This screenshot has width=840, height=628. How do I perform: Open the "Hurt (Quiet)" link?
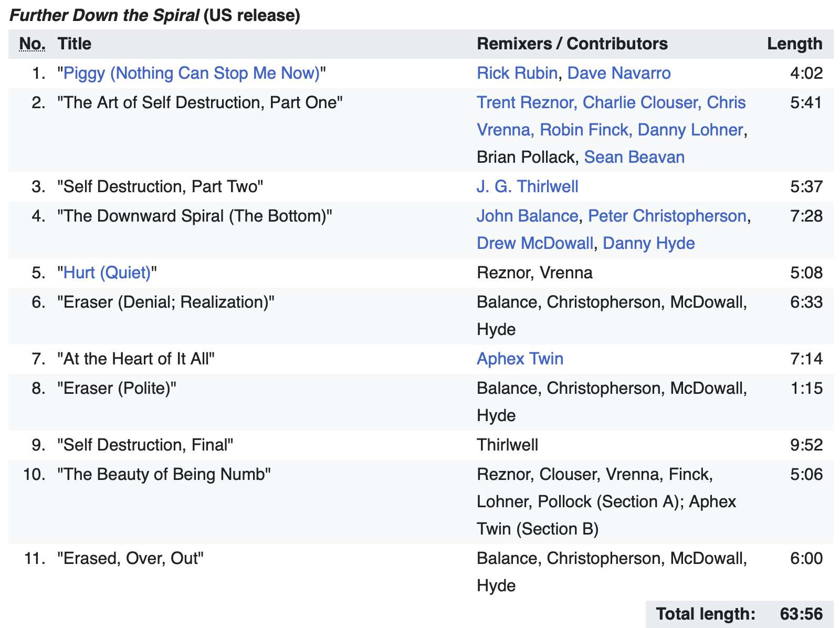pos(107,273)
